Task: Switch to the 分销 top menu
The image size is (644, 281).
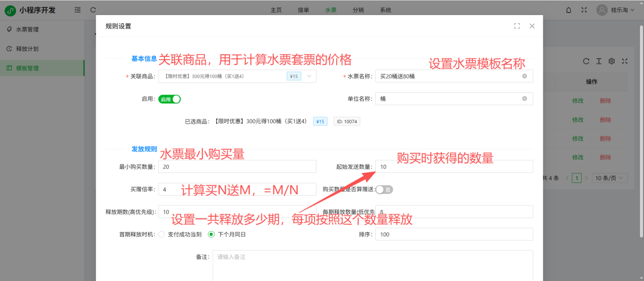Action: [358, 10]
